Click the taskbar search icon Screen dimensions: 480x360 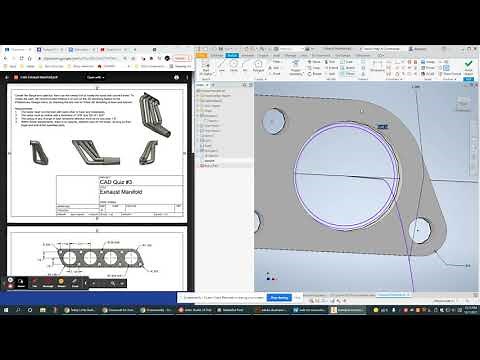coord(18,310)
